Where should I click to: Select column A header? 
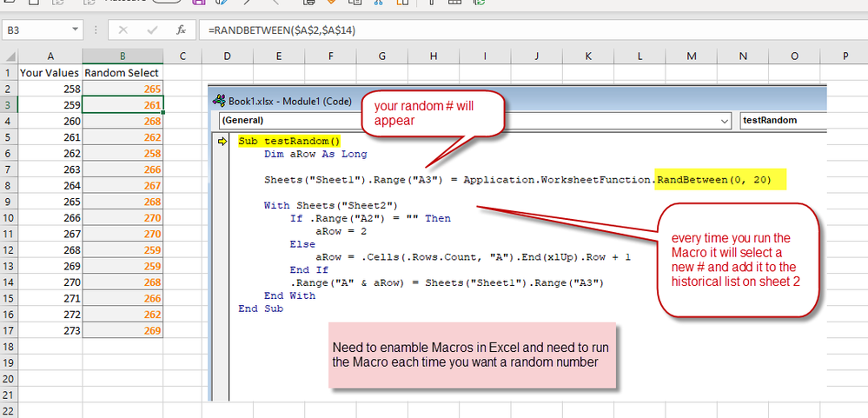pos(50,56)
